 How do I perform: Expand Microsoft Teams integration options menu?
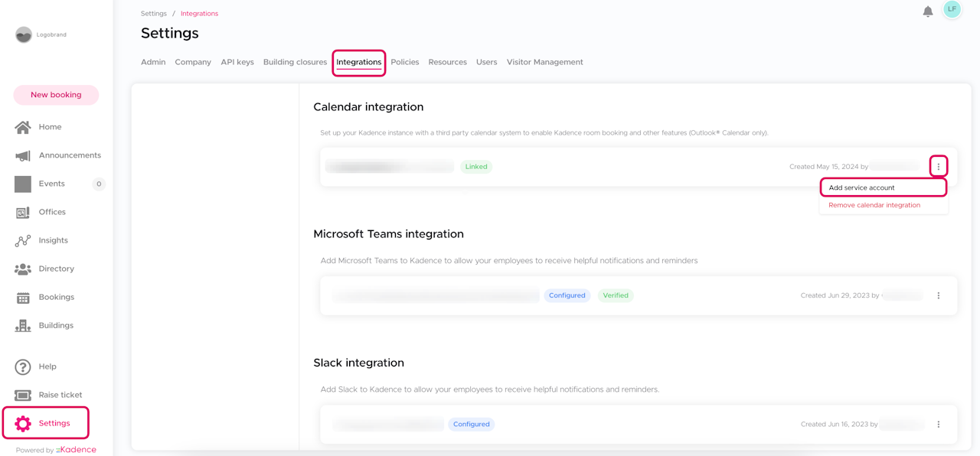coord(939,295)
